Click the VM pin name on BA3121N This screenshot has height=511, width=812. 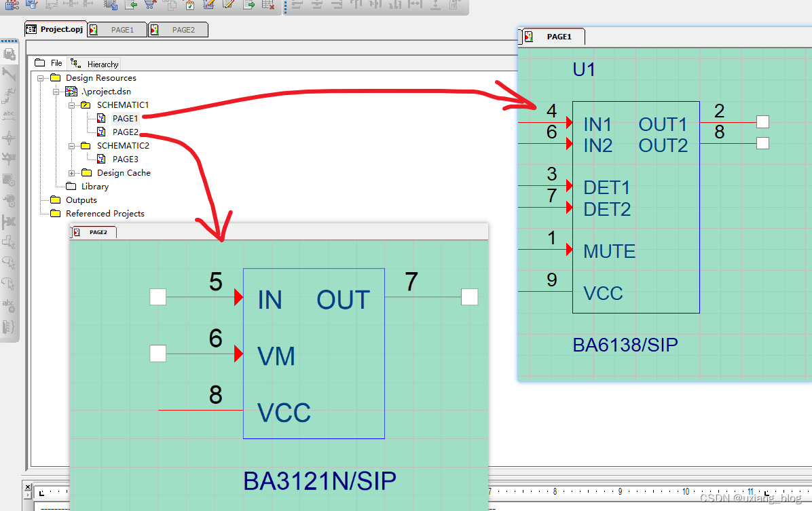click(x=276, y=356)
